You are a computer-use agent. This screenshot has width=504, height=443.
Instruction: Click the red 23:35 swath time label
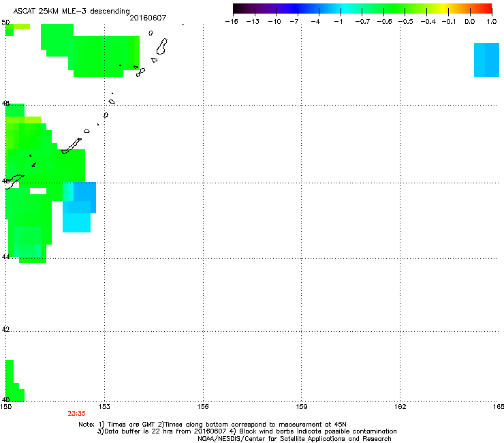pyautogui.click(x=76, y=414)
